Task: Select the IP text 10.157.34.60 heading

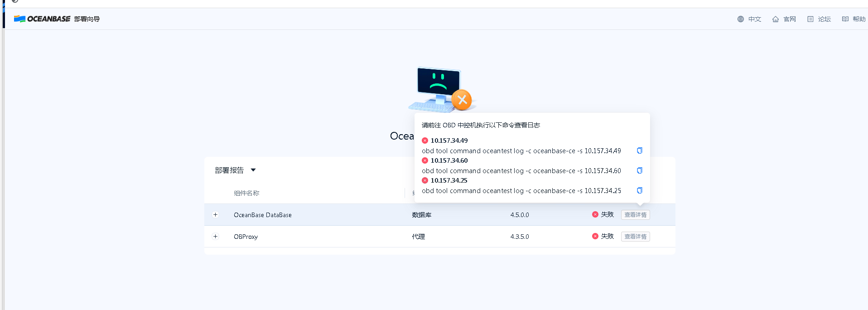Action: (x=449, y=160)
